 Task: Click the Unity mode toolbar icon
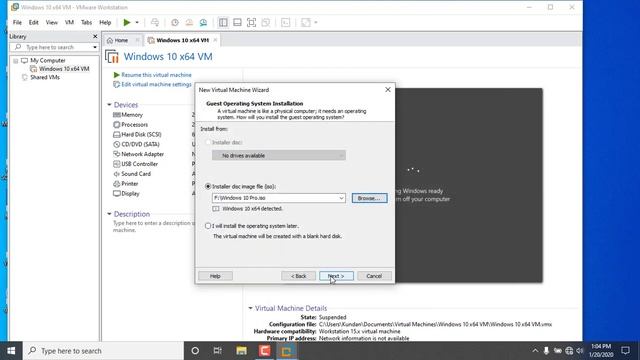(266, 22)
